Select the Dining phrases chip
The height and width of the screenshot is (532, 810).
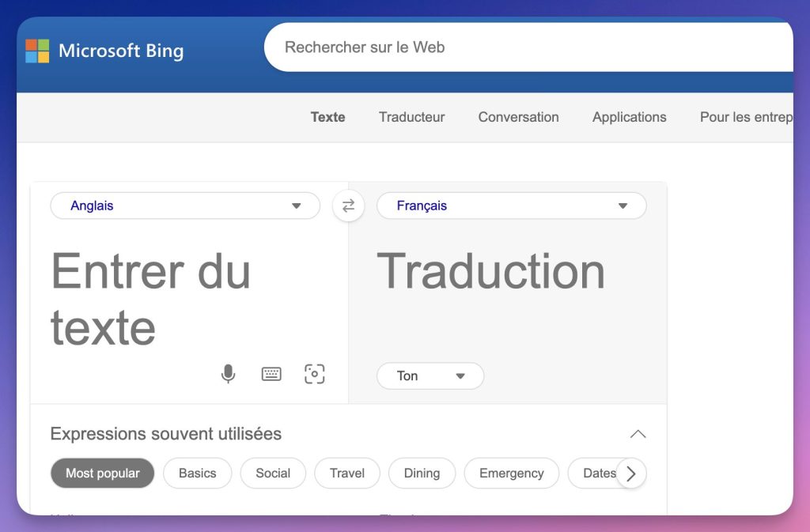tap(422, 473)
